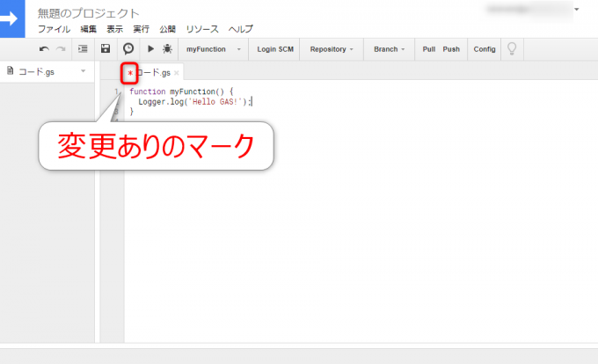Click the indent code icon

pos(83,48)
